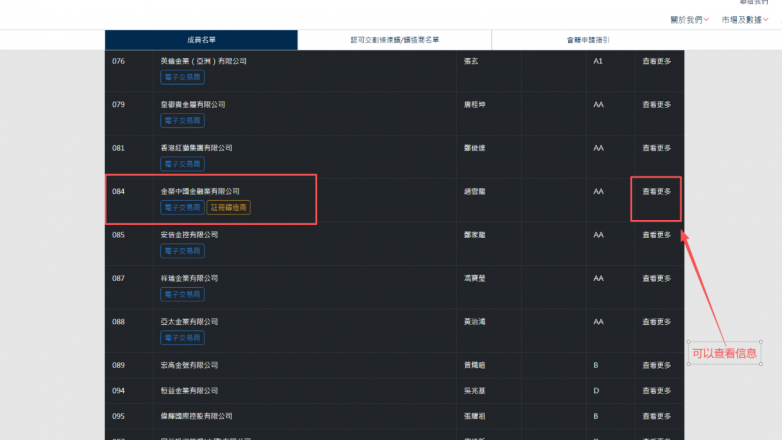782x440 pixels.
Task: Click the AA grade in row 084
Action: [598, 192]
